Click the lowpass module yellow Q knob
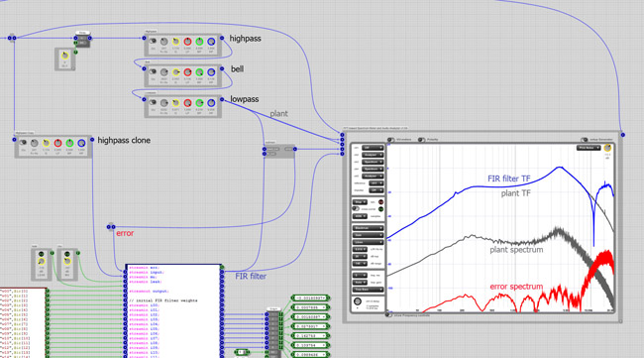The image size is (644, 358). click(175, 103)
